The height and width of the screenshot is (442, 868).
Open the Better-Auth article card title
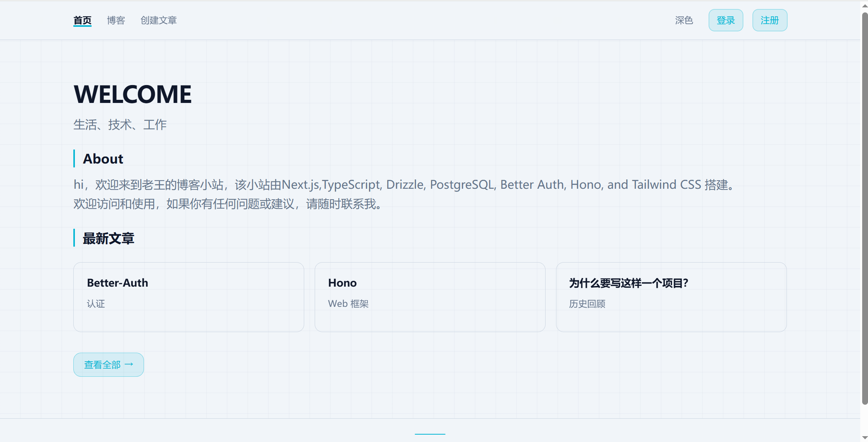(x=118, y=283)
